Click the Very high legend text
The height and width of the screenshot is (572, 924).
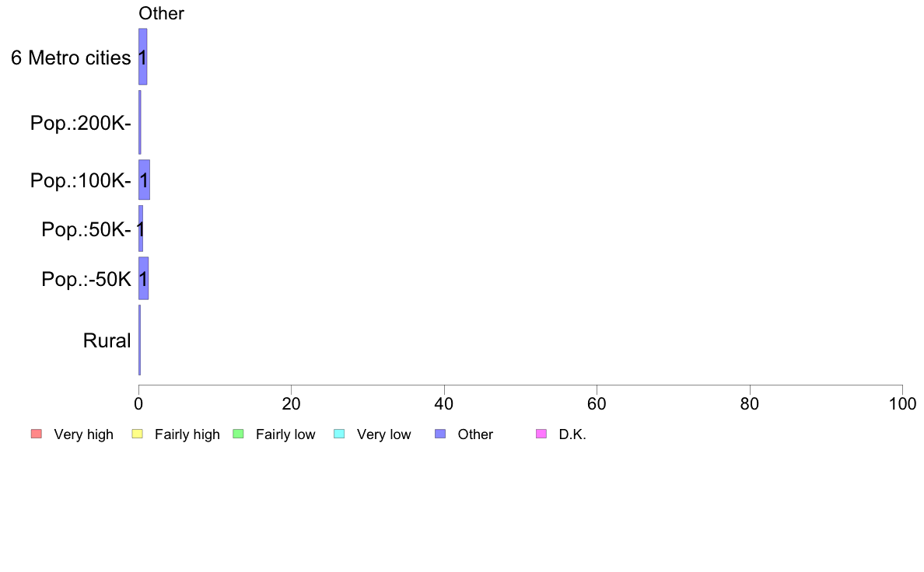(84, 434)
